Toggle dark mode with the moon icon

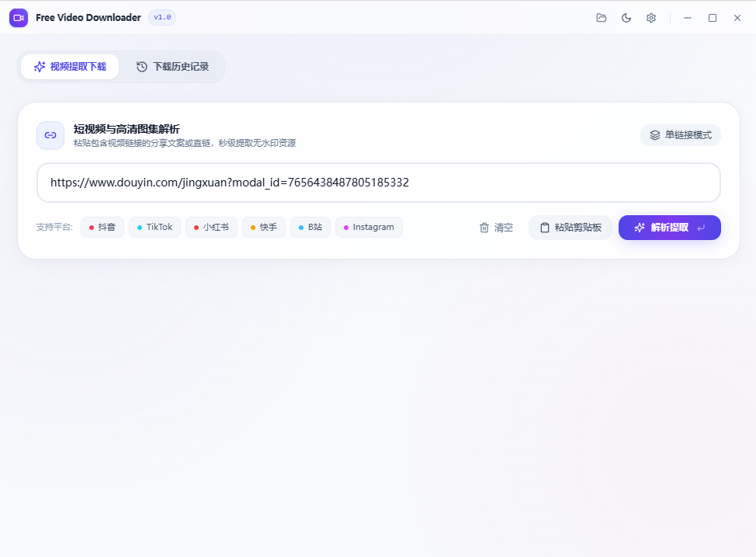tap(626, 18)
